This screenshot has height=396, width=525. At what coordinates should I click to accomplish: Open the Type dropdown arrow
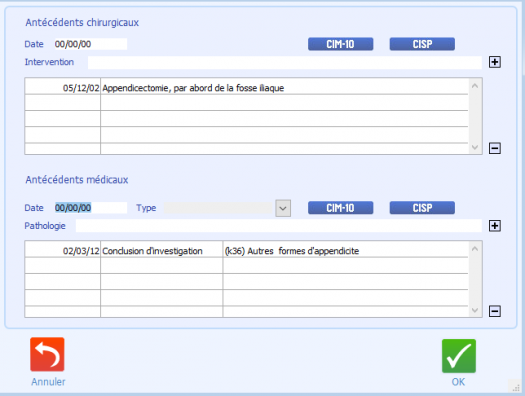pos(283,208)
